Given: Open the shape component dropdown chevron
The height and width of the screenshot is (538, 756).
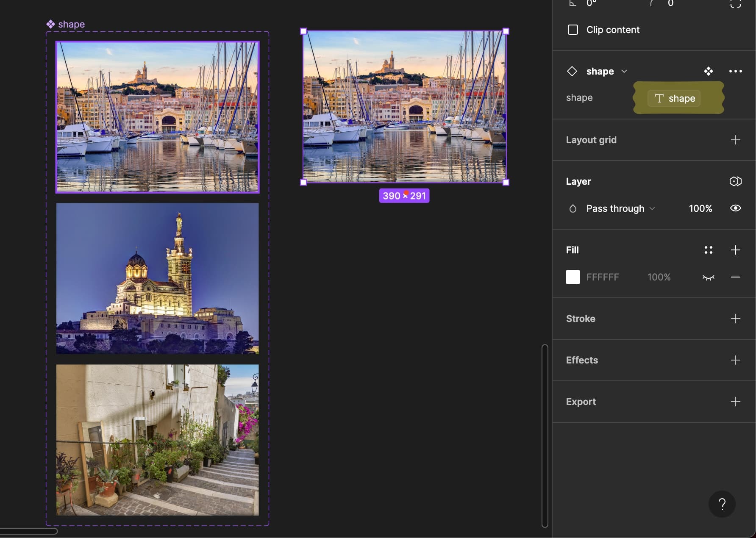Looking at the screenshot, I should [x=624, y=71].
